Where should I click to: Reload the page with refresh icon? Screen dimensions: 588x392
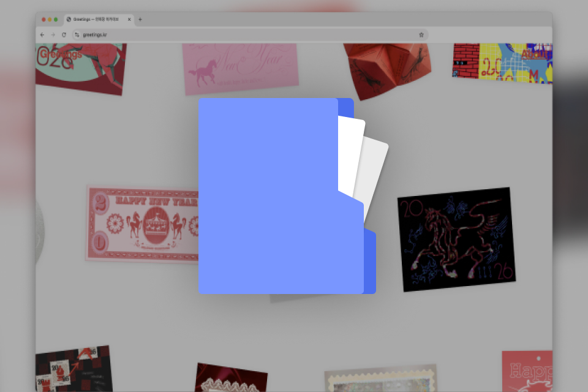64,35
